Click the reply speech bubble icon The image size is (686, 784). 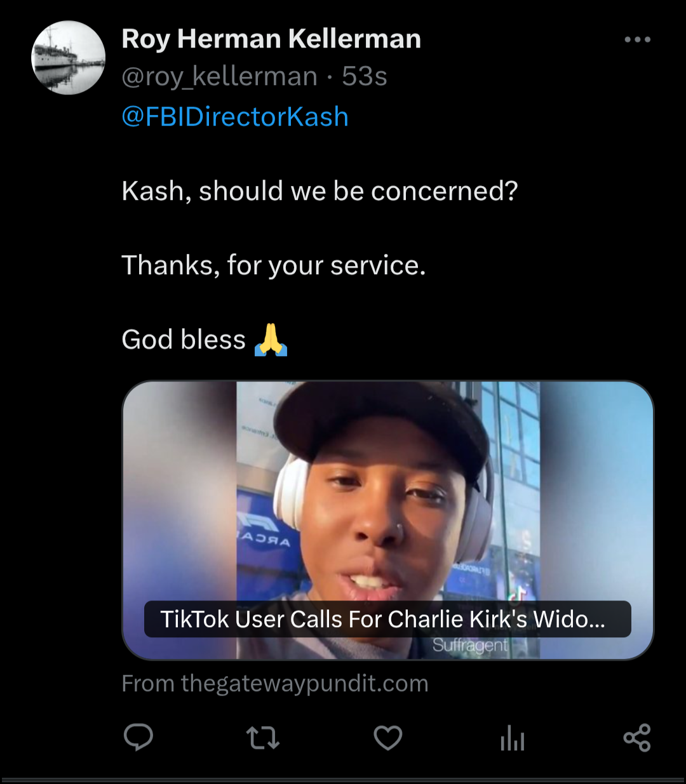click(138, 738)
